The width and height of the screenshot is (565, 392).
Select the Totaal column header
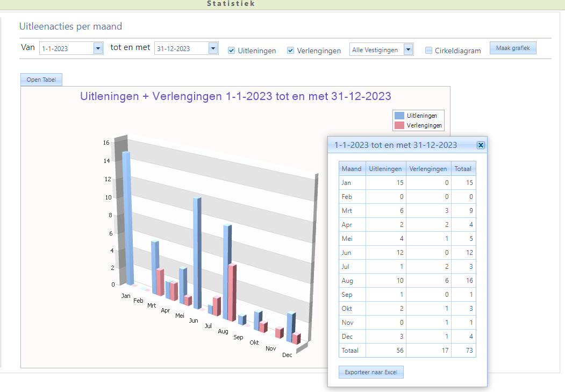(463, 169)
